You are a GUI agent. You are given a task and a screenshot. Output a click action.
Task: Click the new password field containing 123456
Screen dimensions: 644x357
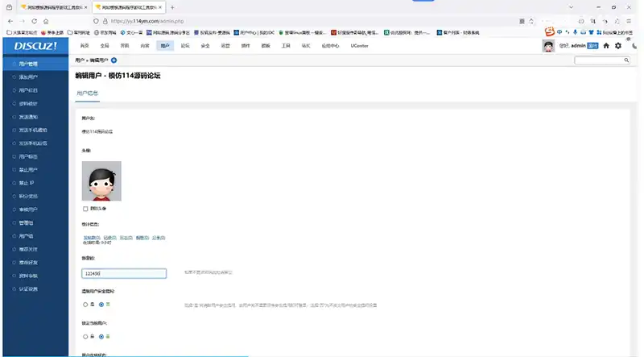point(124,273)
